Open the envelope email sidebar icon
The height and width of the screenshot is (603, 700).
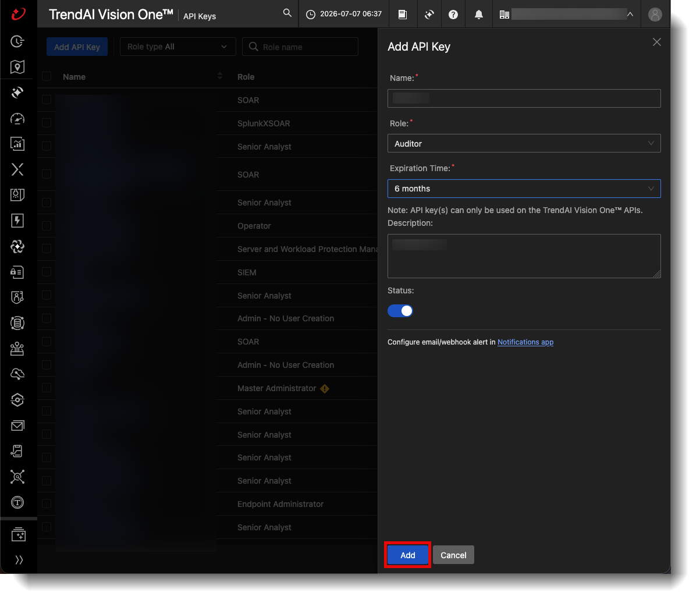click(x=17, y=425)
